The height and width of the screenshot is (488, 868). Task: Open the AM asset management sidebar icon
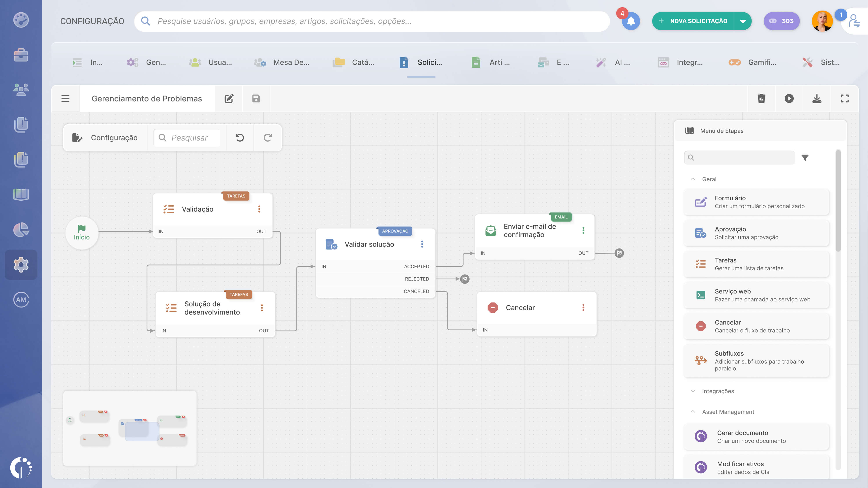(x=21, y=300)
